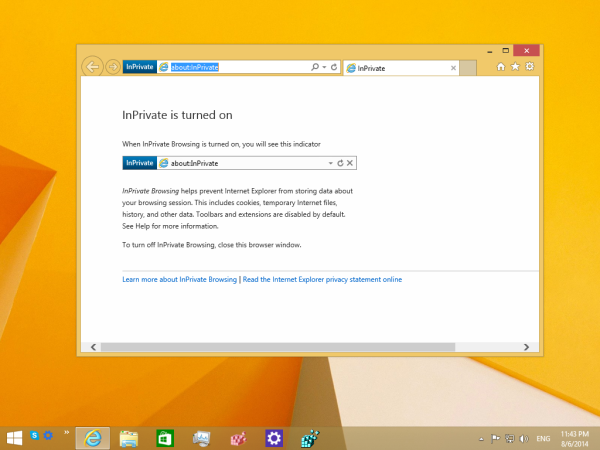
Task: Click the ENG language indicator
Action: [543, 439]
